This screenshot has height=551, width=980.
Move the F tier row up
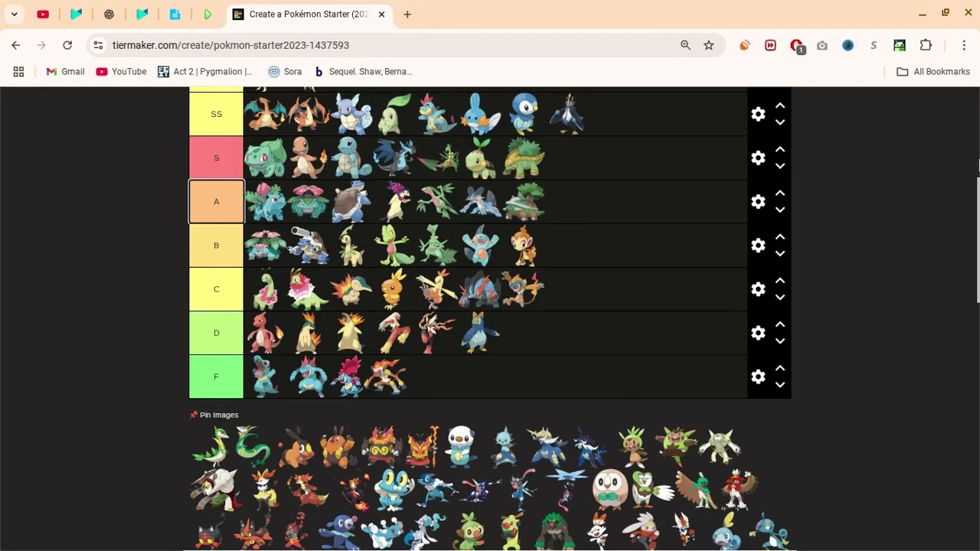tap(780, 368)
